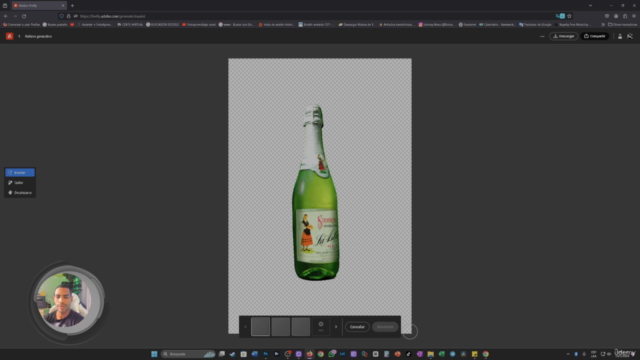Click the Compartir button
Screen dimensions: 640x360
[x=595, y=36]
